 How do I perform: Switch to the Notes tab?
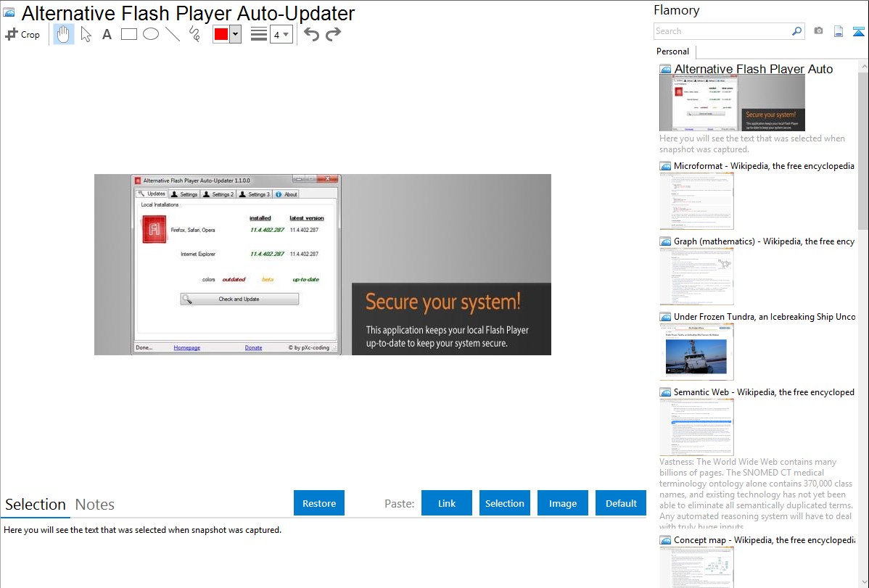click(95, 505)
